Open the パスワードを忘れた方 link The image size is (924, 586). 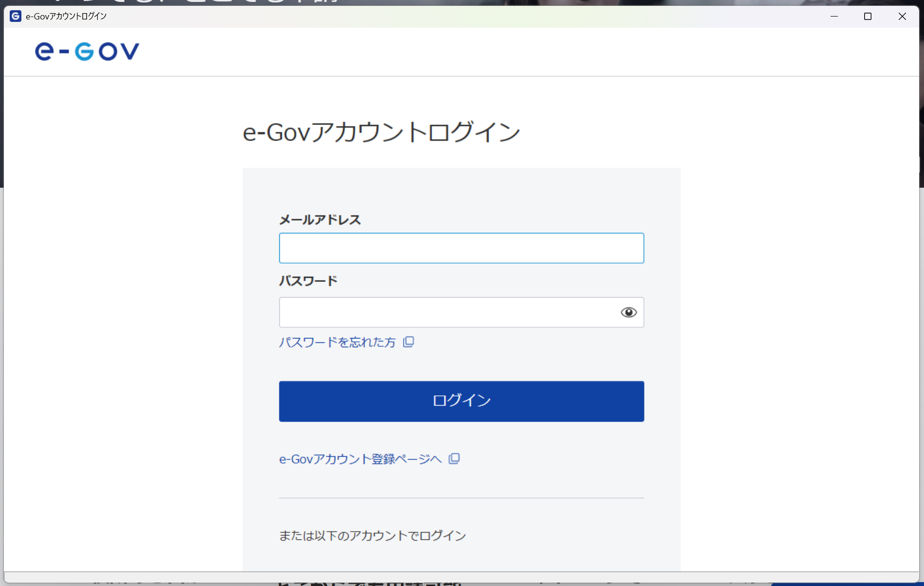tap(337, 342)
